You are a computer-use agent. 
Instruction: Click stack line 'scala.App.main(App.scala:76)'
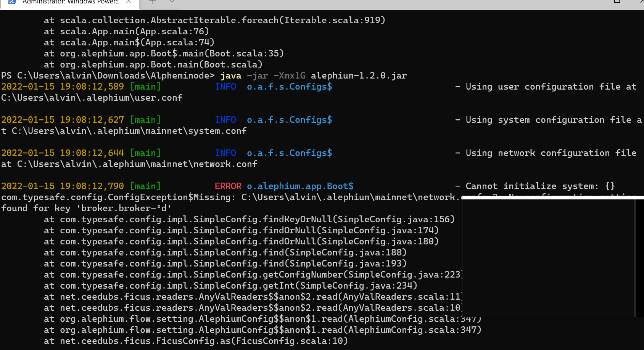coord(134,32)
